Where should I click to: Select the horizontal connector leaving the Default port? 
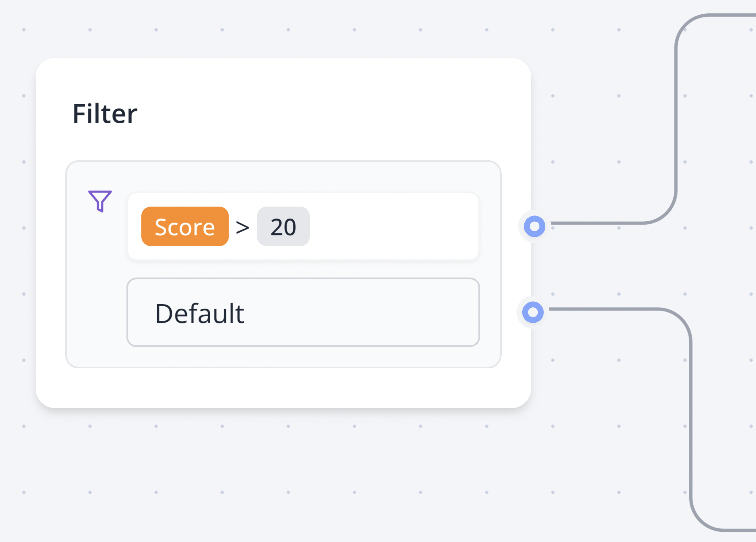[x=603, y=309]
